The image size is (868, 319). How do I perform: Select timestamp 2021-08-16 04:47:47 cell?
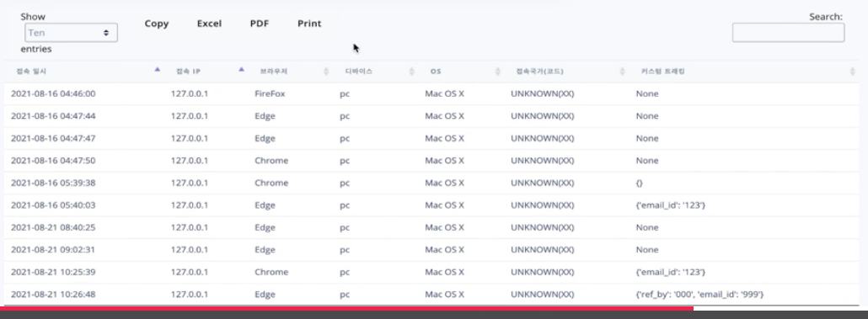tap(53, 138)
